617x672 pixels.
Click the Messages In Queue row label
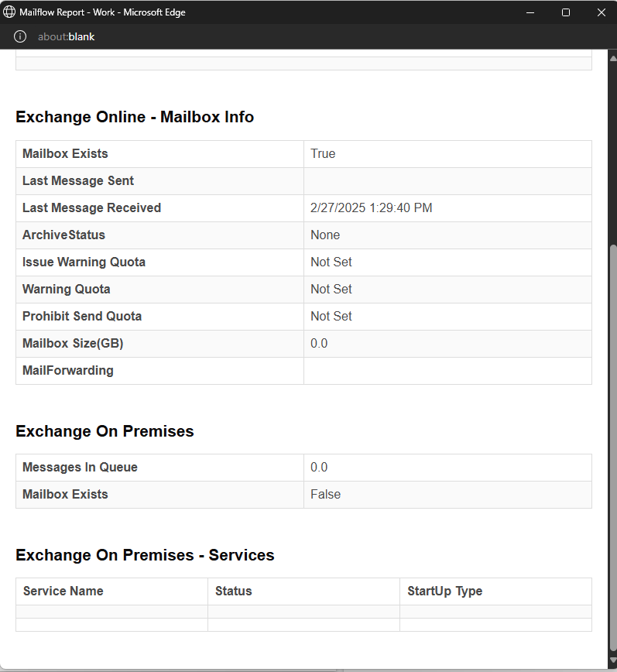point(80,467)
